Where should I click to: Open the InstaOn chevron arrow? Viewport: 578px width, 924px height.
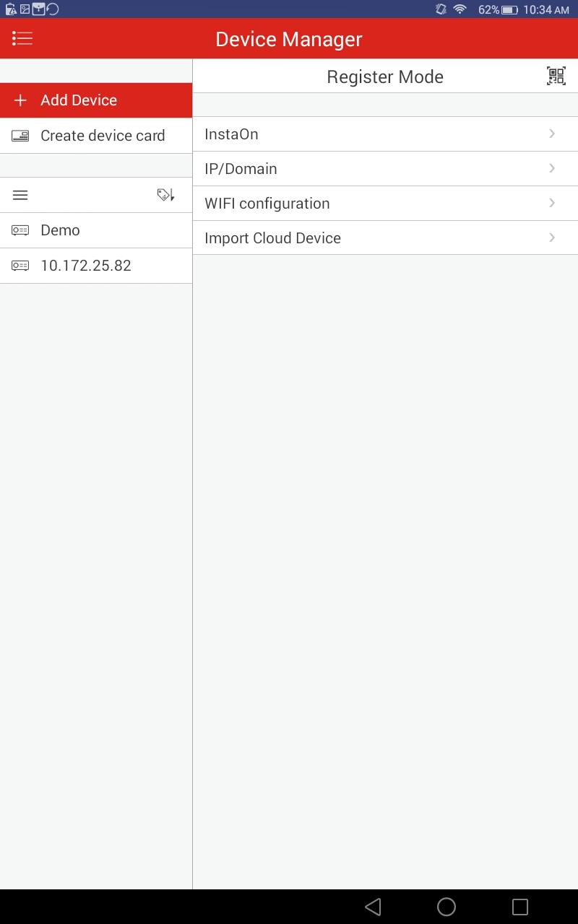coord(552,134)
